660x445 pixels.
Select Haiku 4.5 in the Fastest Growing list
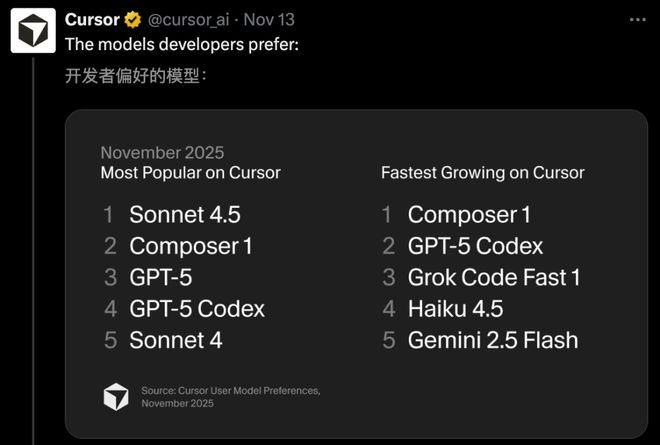pyautogui.click(x=455, y=308)
